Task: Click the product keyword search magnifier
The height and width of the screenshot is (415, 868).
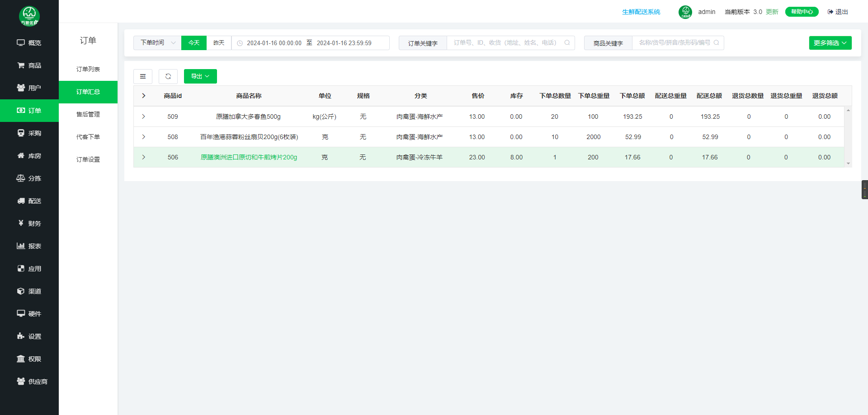Action: [716, 43]
